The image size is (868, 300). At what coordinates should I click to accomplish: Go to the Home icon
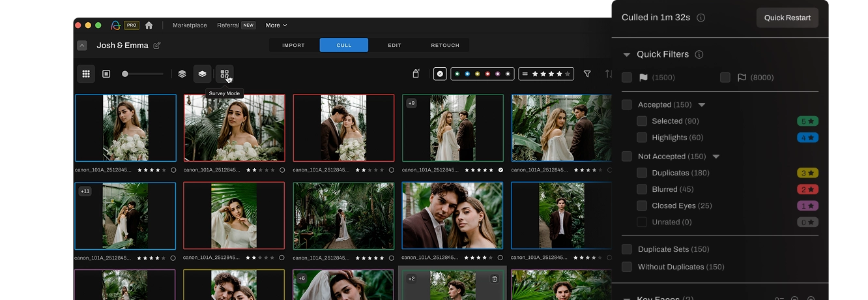(x=149, y=25)
